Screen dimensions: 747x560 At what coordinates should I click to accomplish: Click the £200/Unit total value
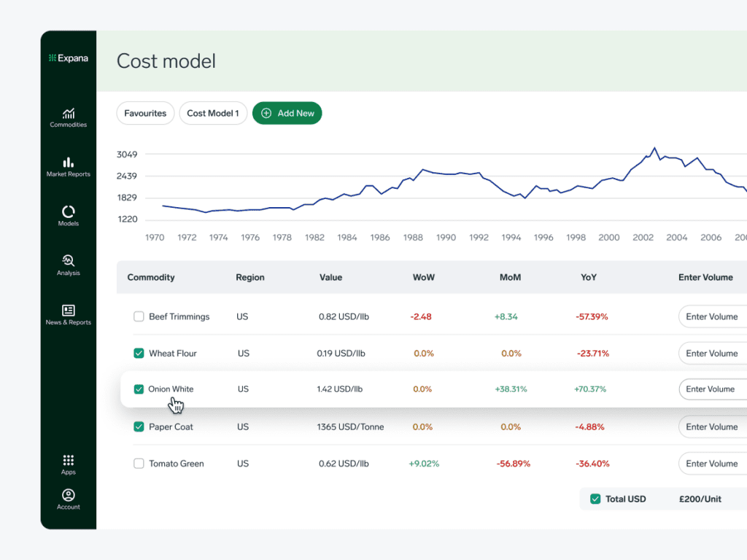700,499
